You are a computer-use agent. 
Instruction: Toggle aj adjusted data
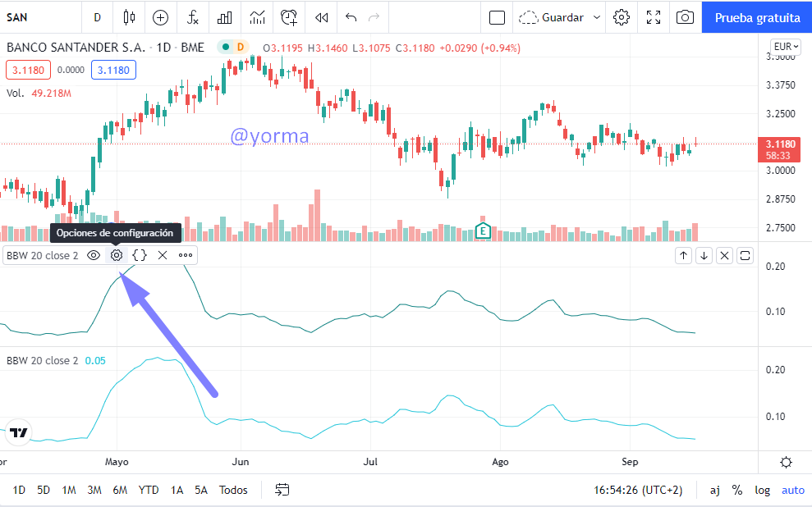[x=714, y=490]
